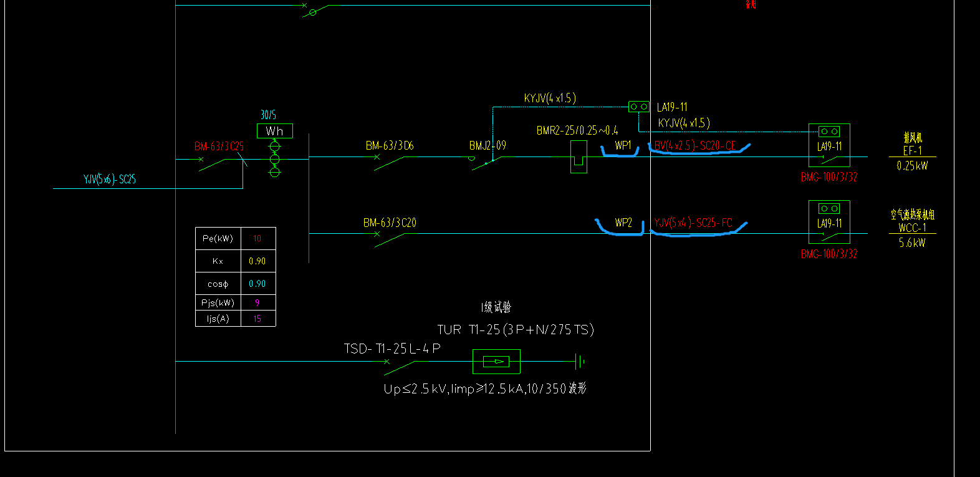Select the WCC-1 load name

pyautogui.click(x=913, y=228)
